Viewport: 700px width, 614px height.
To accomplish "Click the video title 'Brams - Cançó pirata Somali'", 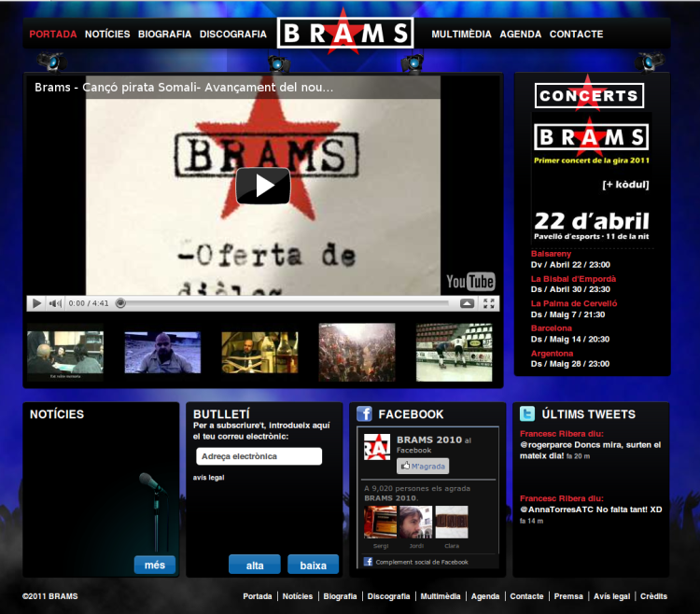I will [184, 87].
